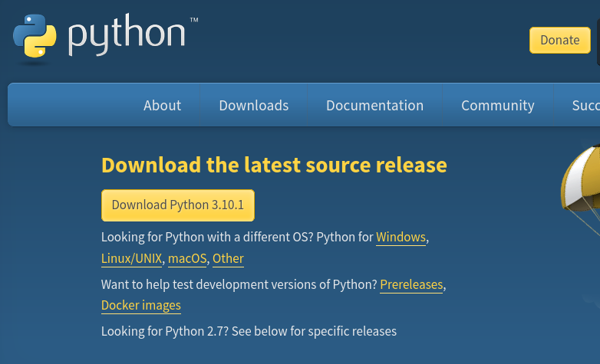The image size is (600, 364).
Task: Open the Prereleases link
Action: coord(411,285)
